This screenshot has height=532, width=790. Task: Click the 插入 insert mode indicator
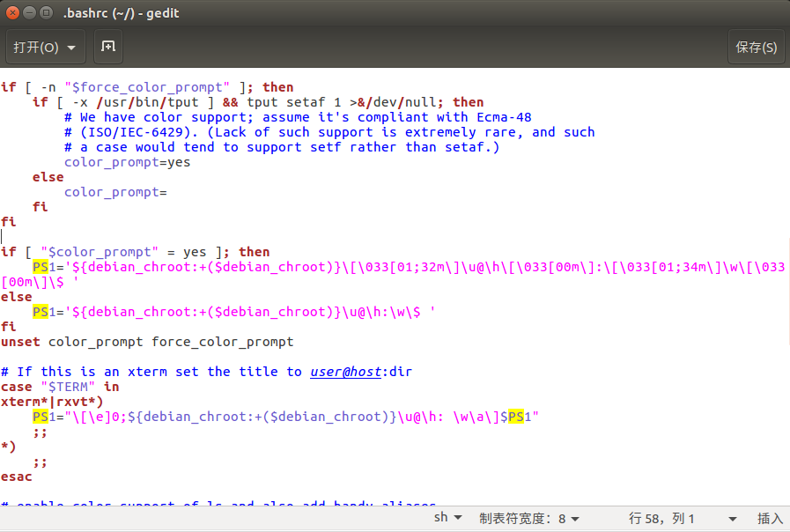pos(770,518)
